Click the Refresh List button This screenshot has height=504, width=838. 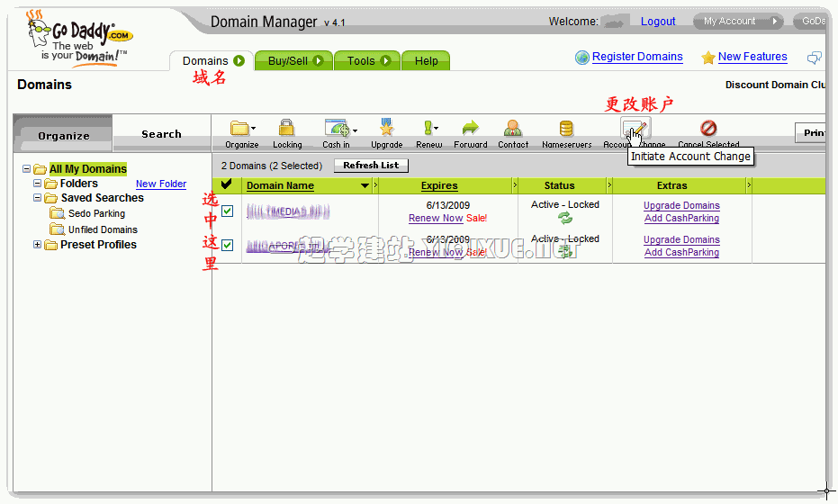coord(371,166)
